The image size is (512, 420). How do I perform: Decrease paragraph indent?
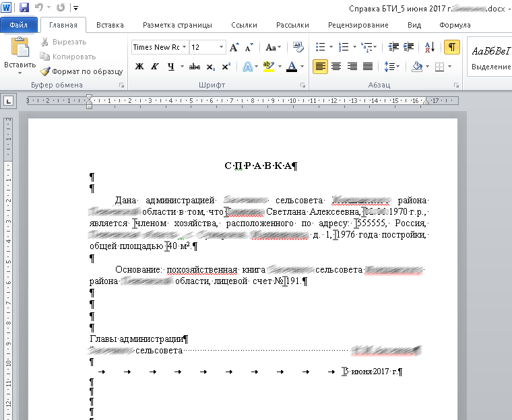tap(393, 47)
